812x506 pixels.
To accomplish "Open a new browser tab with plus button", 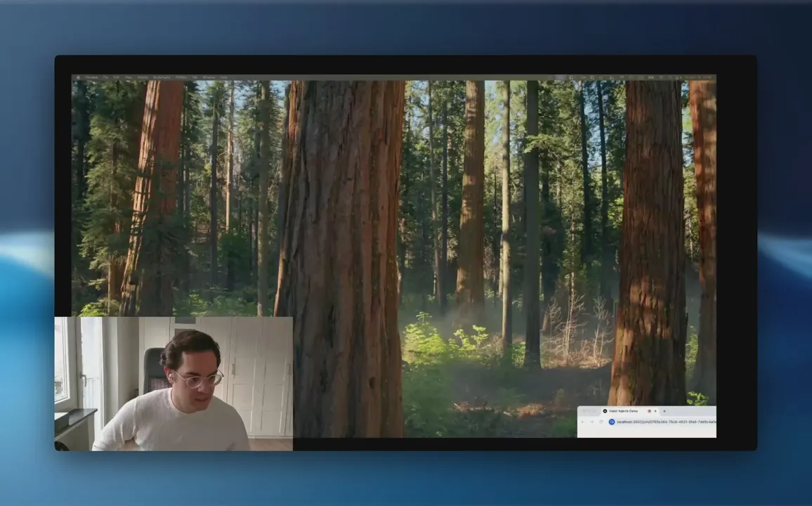I will pyautogui.click(x=664, y=411).
